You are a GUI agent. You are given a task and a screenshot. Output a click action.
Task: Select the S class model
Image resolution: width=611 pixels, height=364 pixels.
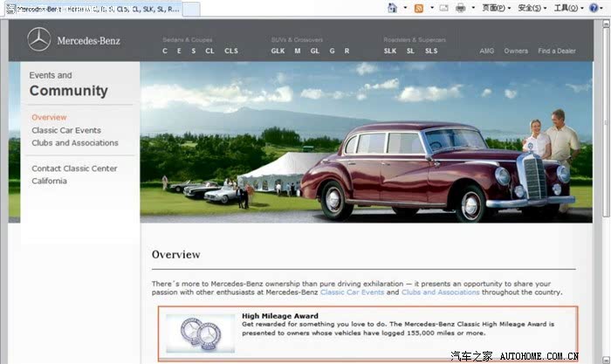click(x=193, y=51)
